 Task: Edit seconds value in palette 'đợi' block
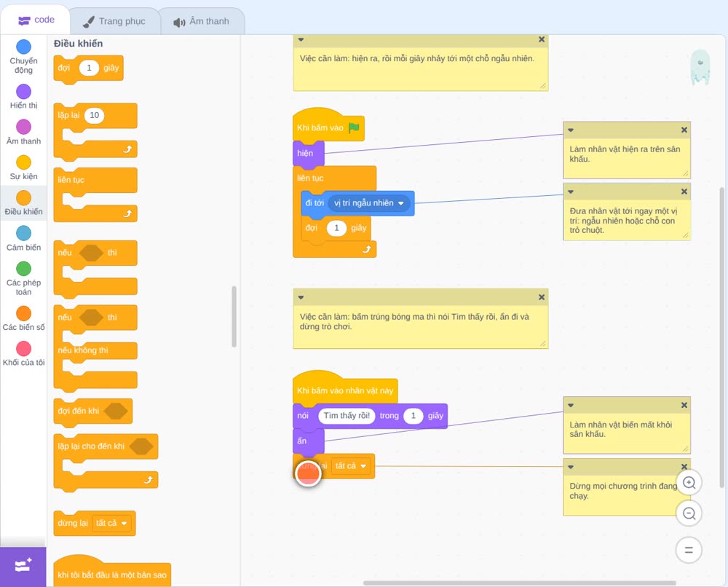click(89, 68)
